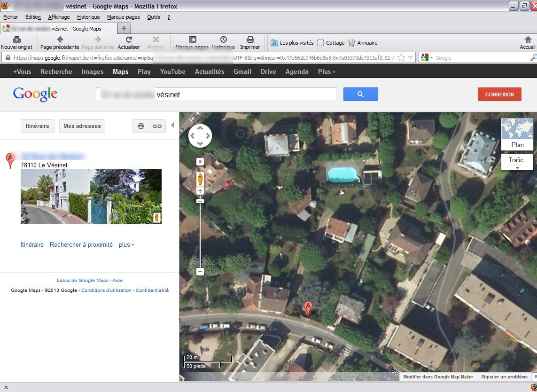Click the Google logo
Screen dimensions: 537x392
(x=35, y=94)
